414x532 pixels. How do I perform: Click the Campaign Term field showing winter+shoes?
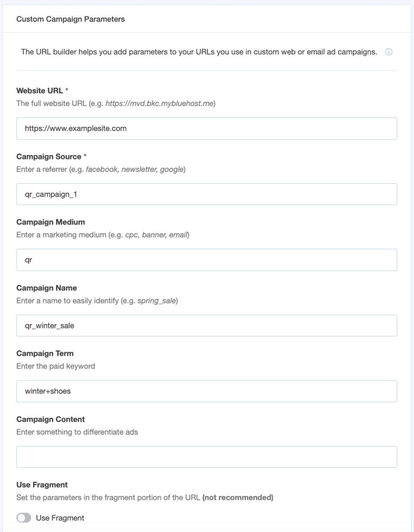pos(207,391)
